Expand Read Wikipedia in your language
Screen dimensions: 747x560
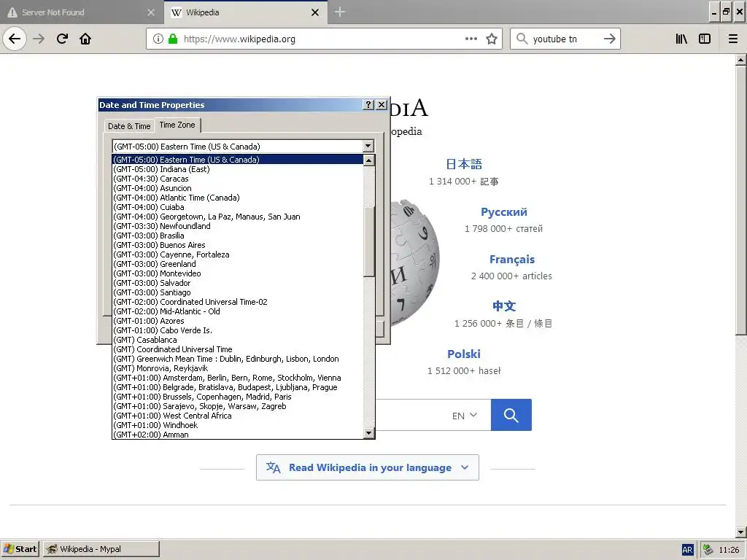(x=368, y=467)
